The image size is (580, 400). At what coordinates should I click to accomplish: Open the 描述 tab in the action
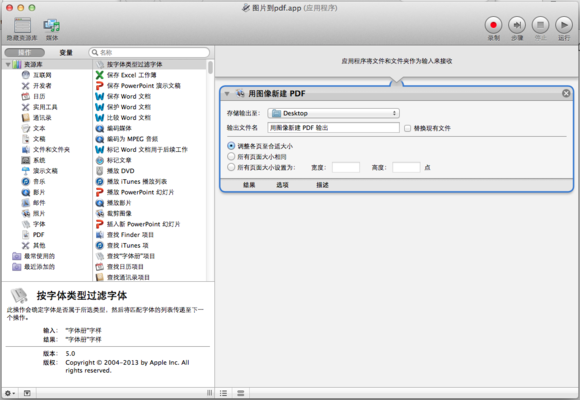[x=323, y=185]
